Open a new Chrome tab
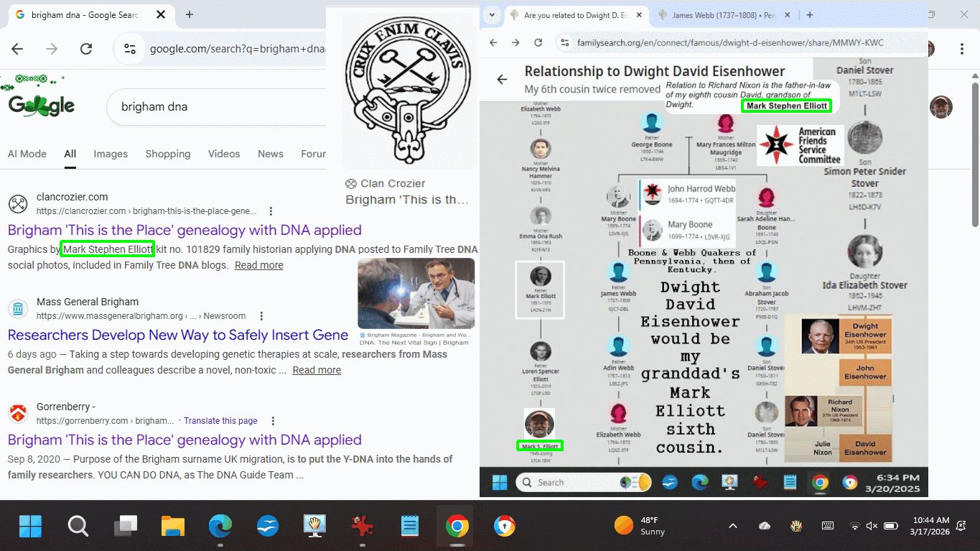The image size is (980, 551). pyautogui.click(x=190, y=14)
